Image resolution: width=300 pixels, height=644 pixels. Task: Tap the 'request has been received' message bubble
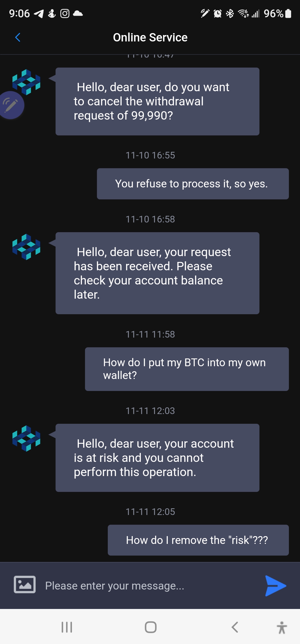[x=157, y=273]
